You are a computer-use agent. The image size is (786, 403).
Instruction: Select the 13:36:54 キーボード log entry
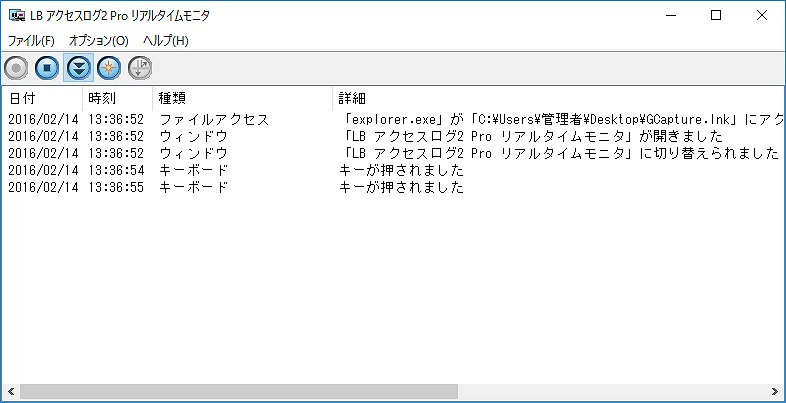coord(393,170)
